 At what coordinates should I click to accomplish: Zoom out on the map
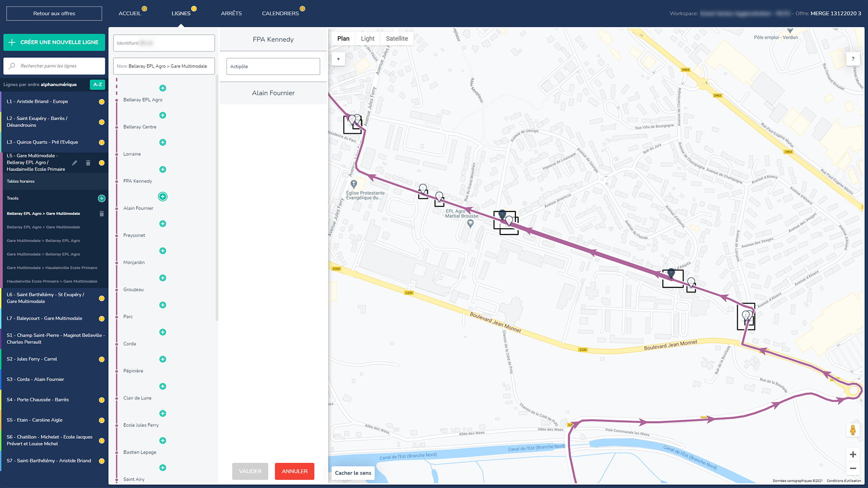[x=853, y=469]
